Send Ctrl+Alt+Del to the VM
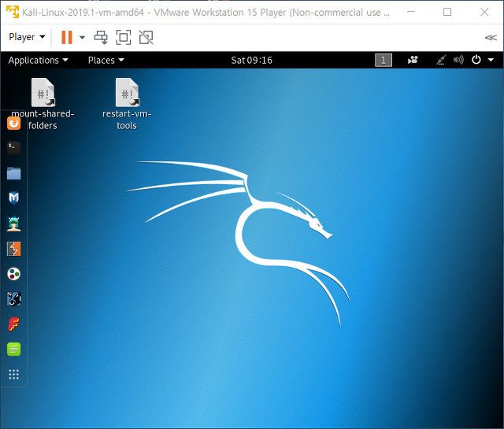This screenshot has height=429, width=504. click(x=101, y=37)
